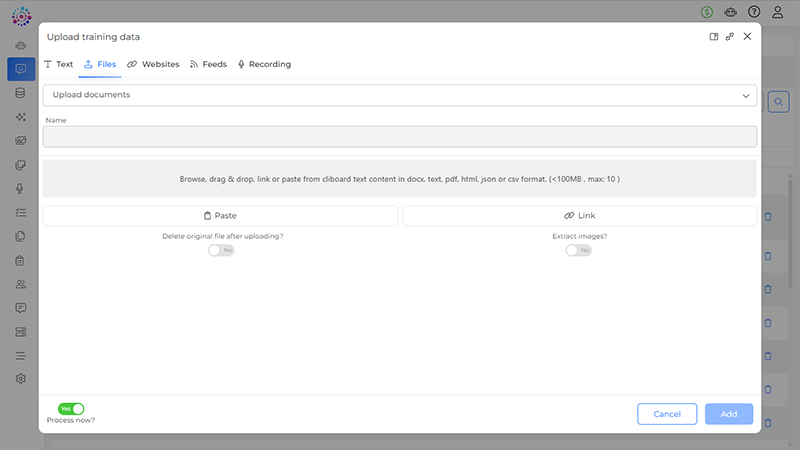Open the robot assistant icon
The height and width of the screenshot is (450, 800).
(x=731, y=12)
